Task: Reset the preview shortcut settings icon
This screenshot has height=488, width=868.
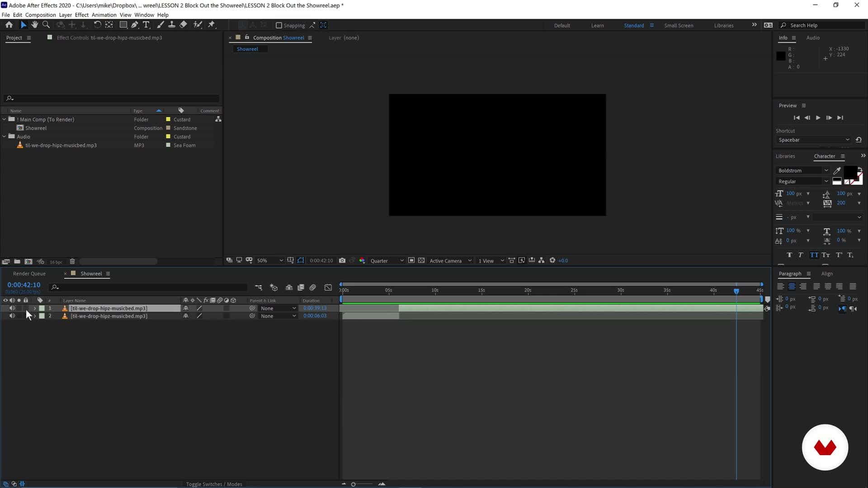Action: (859, 140)
